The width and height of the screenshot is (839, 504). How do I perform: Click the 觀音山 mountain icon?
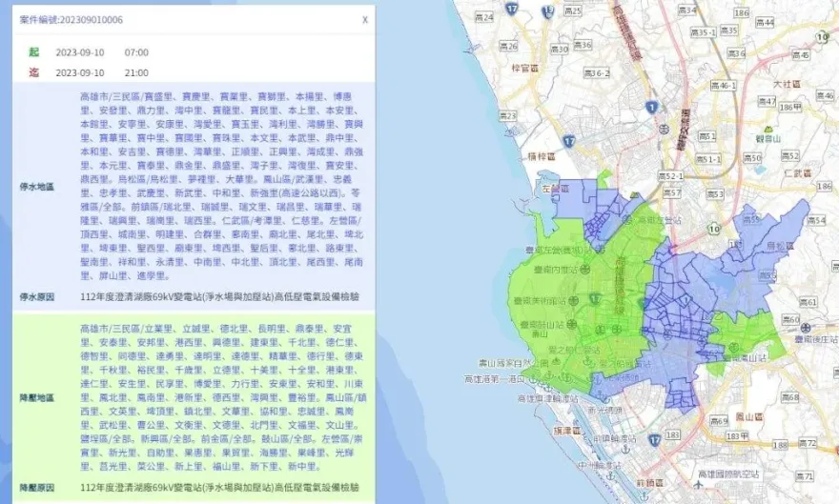(768, 130)
